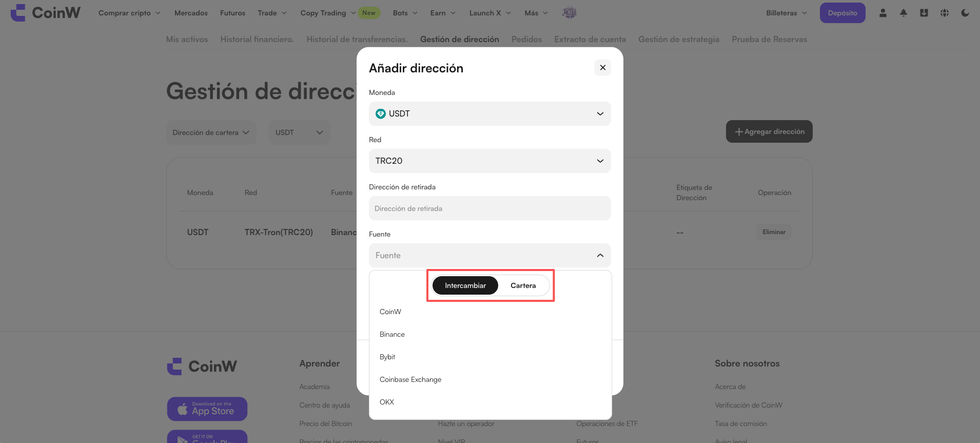Expand the Copy Trading menu
The width and height of the screenshot is (980, 443).
coord(328,13)
